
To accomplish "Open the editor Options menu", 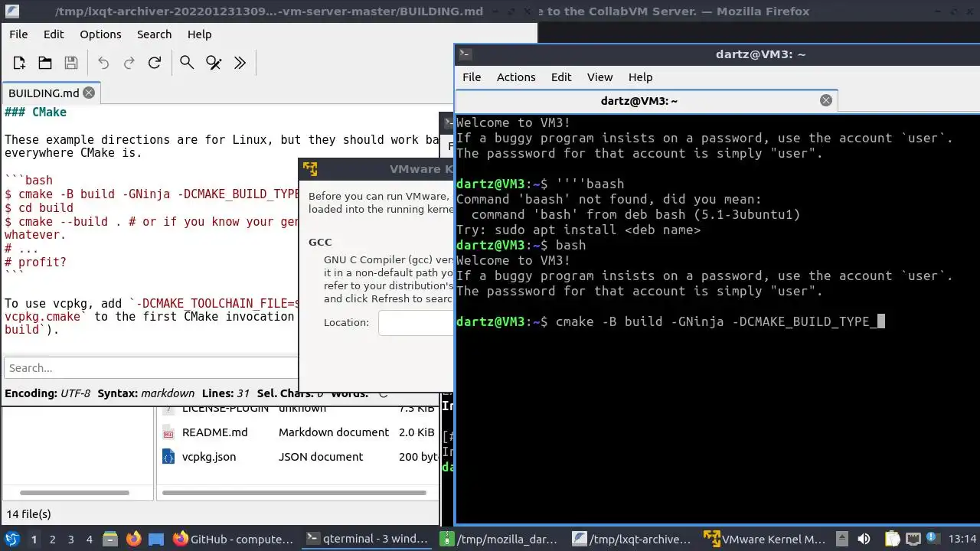I will (x=100, y=34).
